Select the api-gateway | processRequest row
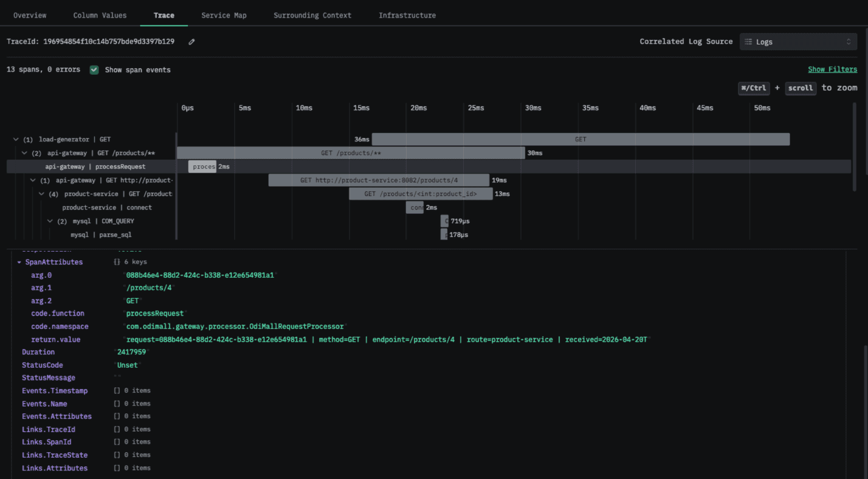The image size is (868, 479). pyautogui.click(x=95, y=167)
